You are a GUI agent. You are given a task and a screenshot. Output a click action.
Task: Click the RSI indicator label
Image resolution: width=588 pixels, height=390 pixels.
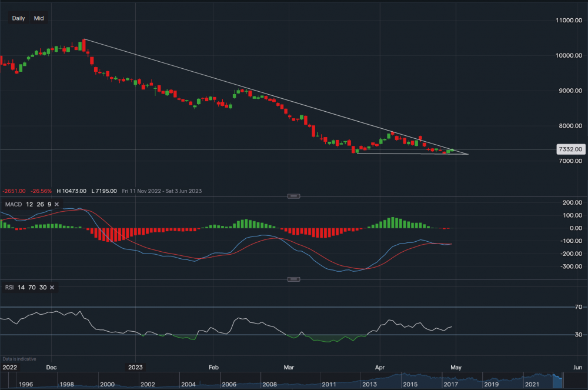9,287
